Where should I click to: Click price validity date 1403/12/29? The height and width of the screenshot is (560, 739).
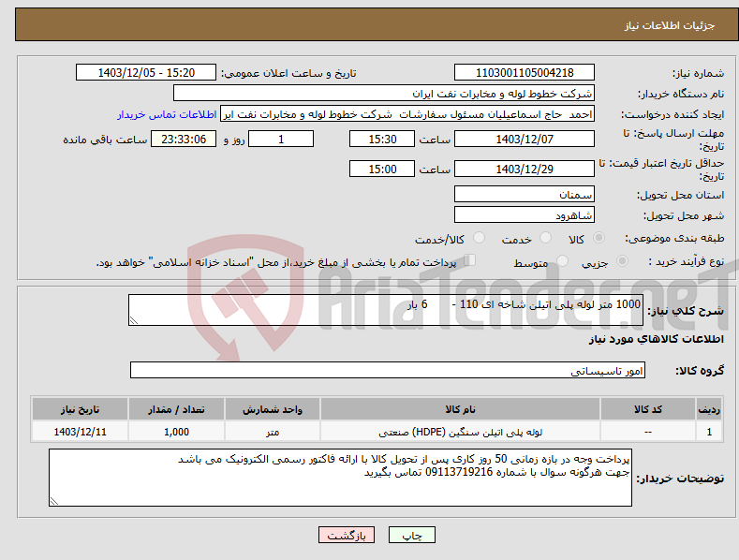point(525,169)
